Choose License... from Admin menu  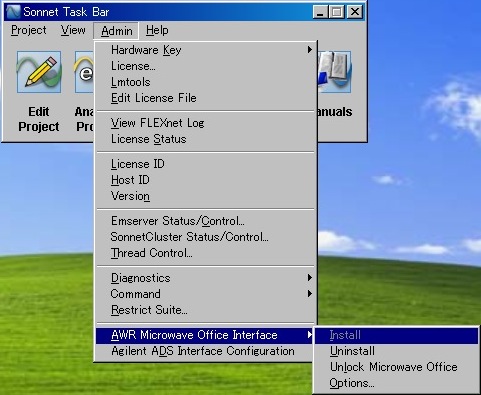tap(205, 66)
